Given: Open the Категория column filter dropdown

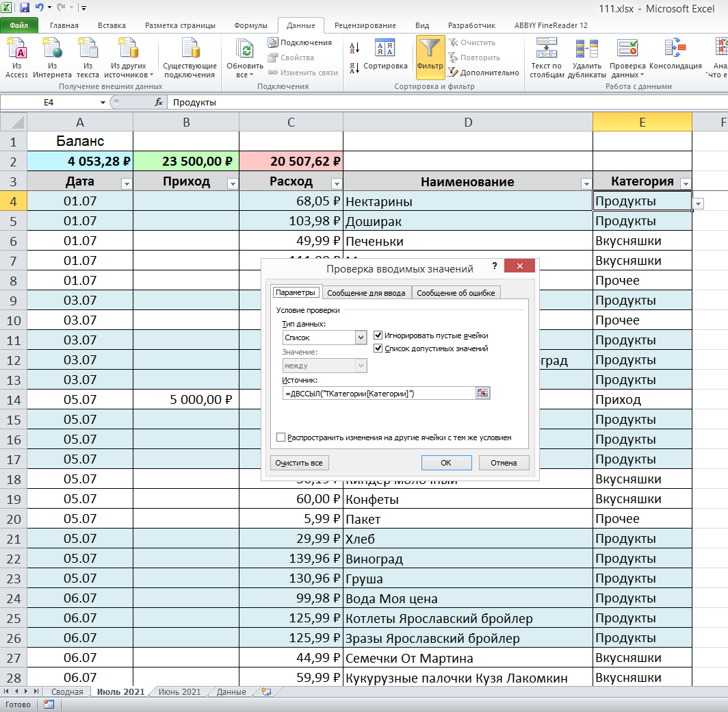Looking at the screenshot, I should (686, 182).
